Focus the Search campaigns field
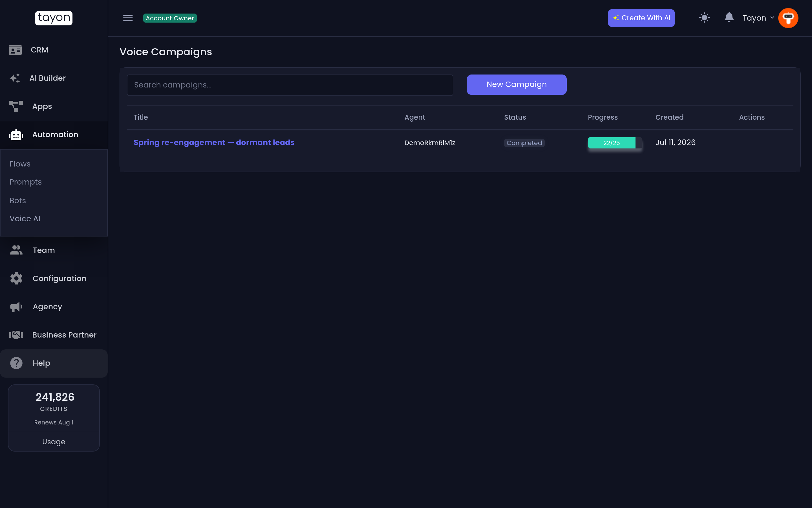 tap(290, 85)
